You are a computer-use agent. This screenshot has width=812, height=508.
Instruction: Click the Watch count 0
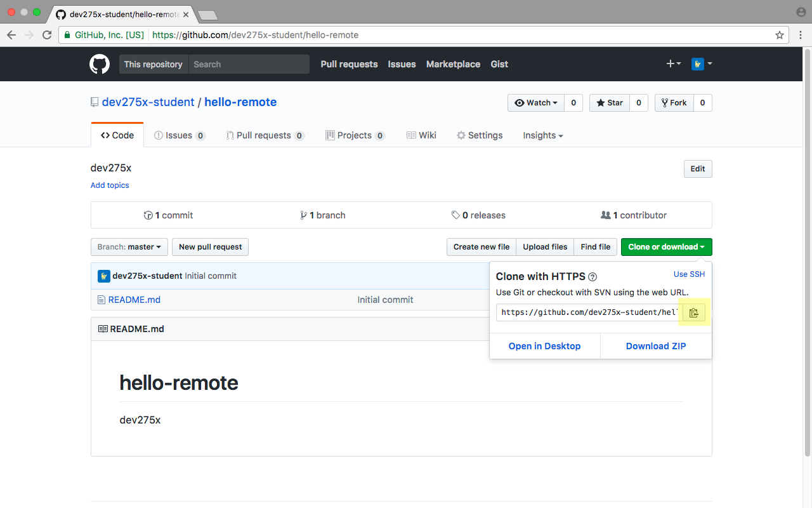[x=573, y=103]
